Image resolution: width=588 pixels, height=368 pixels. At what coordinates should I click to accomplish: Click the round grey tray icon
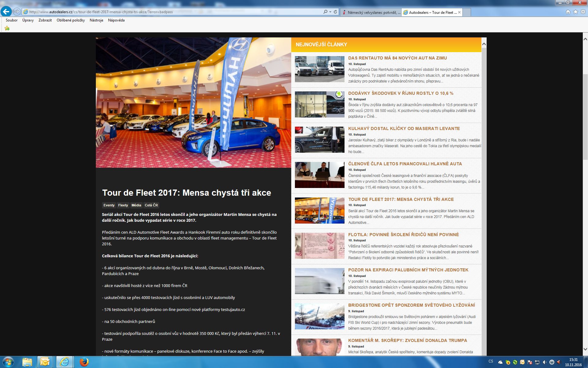coord(552,362)
